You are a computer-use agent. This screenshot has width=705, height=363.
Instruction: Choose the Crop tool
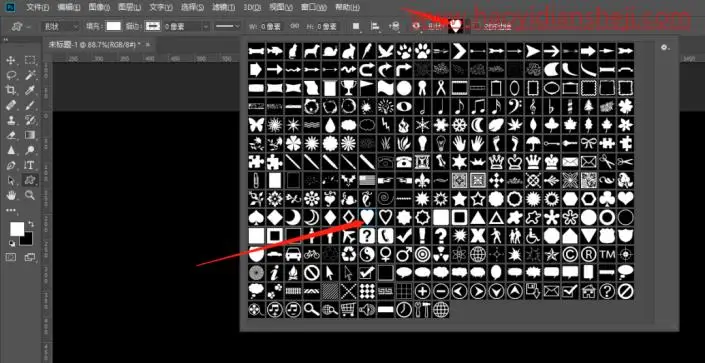tap(12, 90)
